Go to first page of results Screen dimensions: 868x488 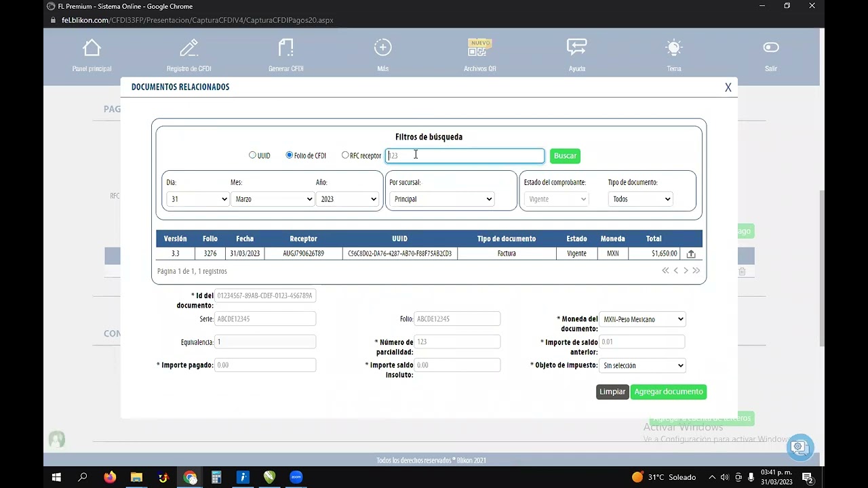tap(666, 271)
